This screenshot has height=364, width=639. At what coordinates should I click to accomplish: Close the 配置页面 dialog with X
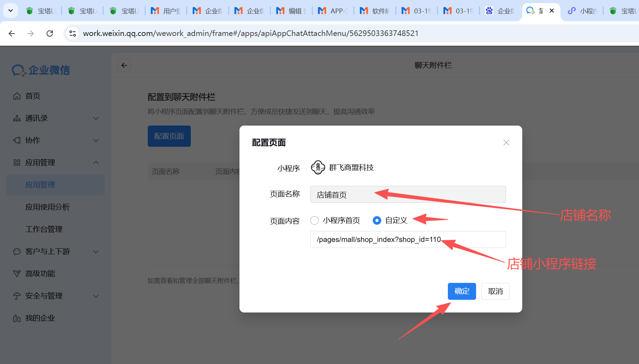click(x=506, y=142)
